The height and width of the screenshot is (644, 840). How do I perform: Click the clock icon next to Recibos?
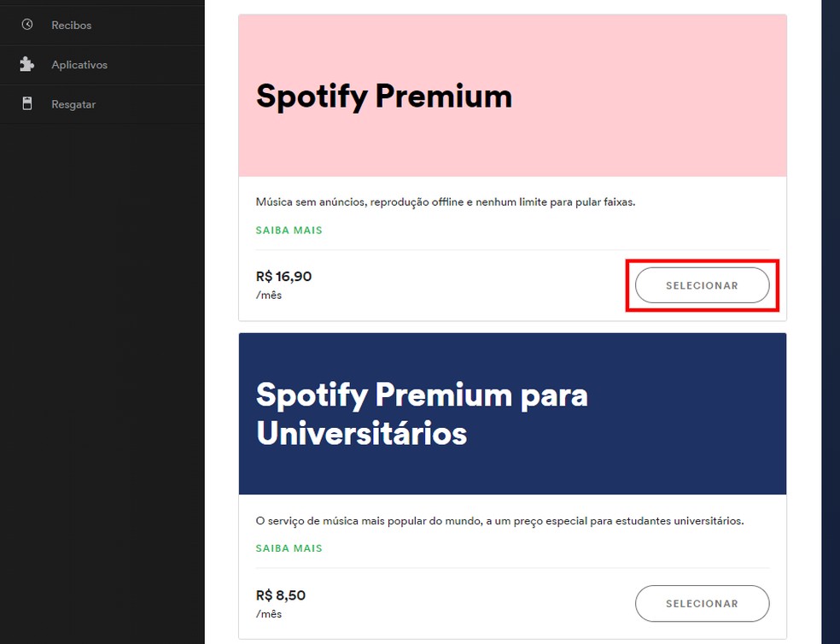(x=27, y=25)
